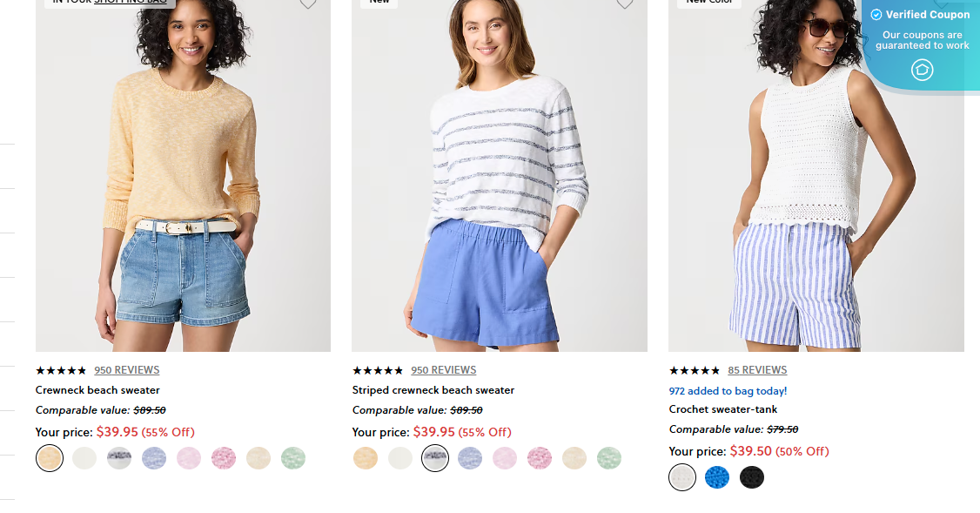Screen dimensions: 980x513
Task: Open 950 REVIEWS for crewneck beach sweater
Action: tap(127, 369)
